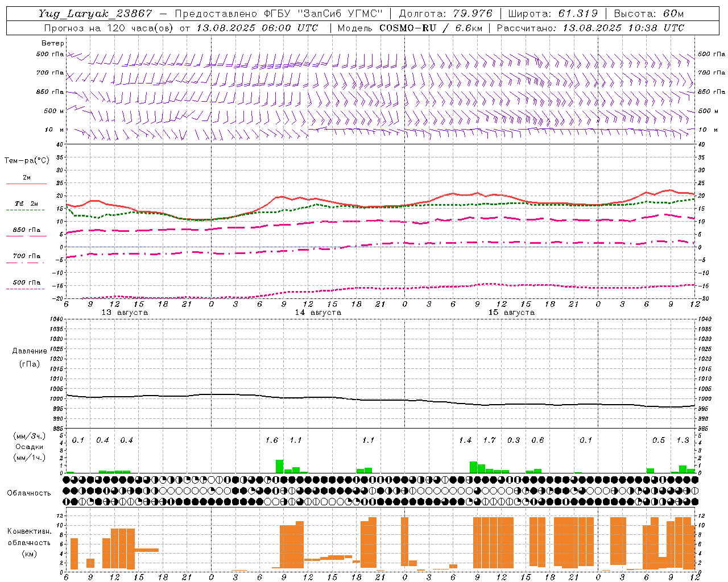Click the Рассчитано: 13.08.2025 10:38 UTC timestamp
This screenshot has height=582, width=728.
(x=590, y=28)
